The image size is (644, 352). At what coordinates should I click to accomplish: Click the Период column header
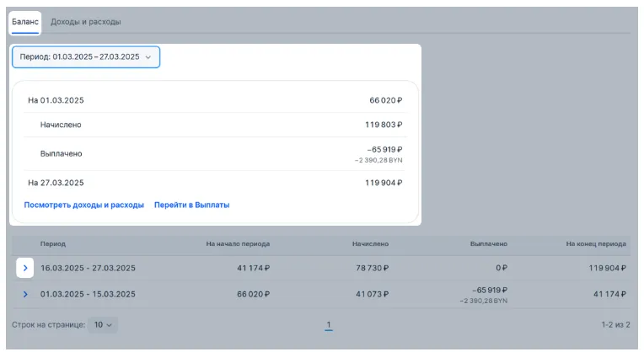coord(52,244)
